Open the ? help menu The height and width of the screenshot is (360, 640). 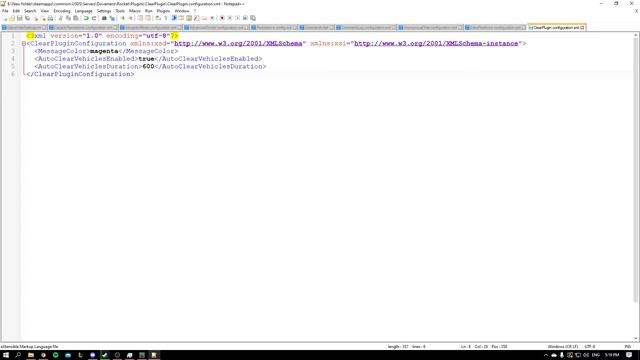tap(195, 11)
